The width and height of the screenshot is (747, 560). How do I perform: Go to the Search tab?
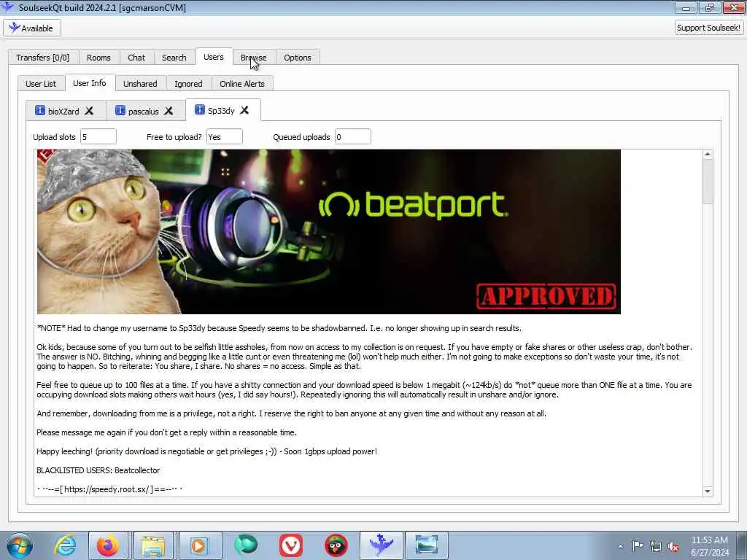pos(174,58)
